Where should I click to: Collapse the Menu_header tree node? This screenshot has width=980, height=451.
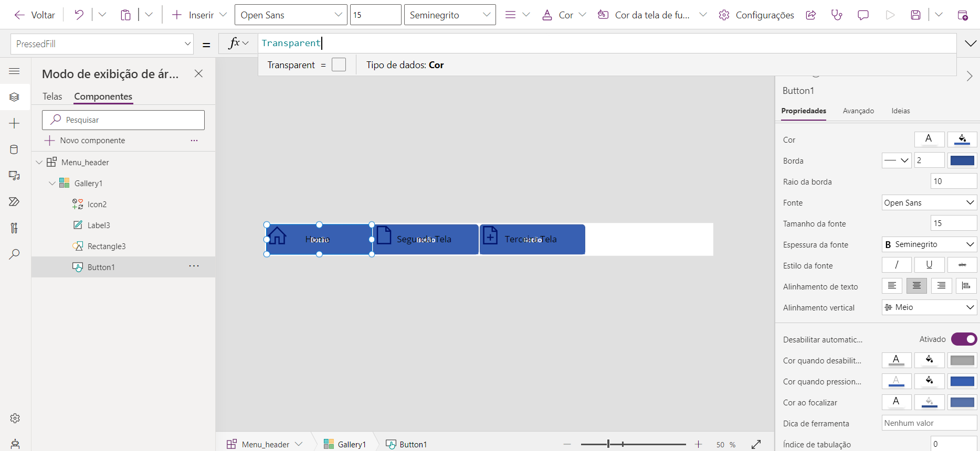pyautogui.click(x=39, y=163)
